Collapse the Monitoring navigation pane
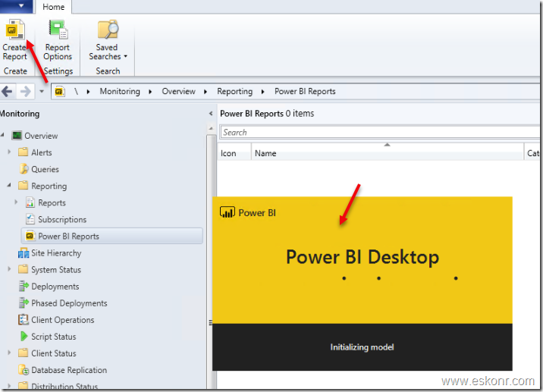 (x=211, y=114)
